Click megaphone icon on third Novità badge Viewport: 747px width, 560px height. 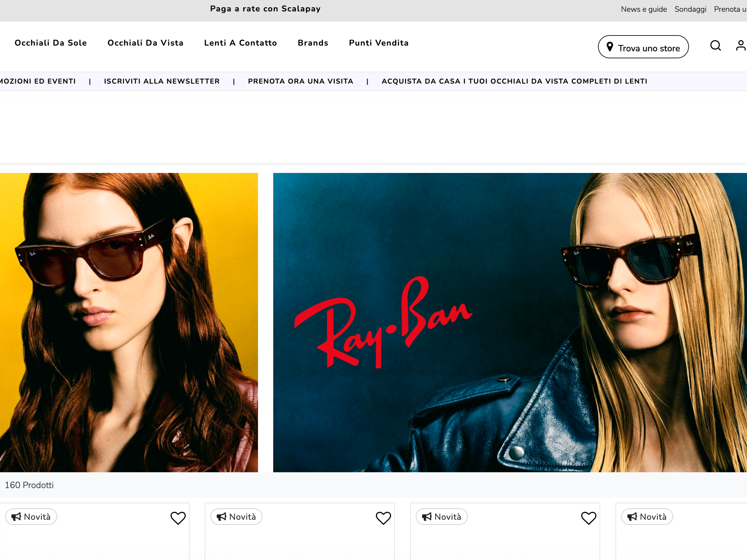click(427, 517)
